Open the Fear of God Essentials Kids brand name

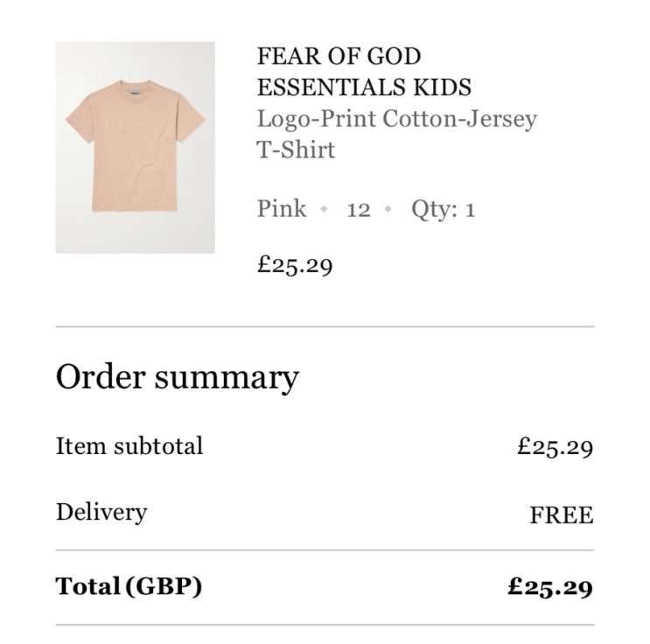tap(363, 72)
